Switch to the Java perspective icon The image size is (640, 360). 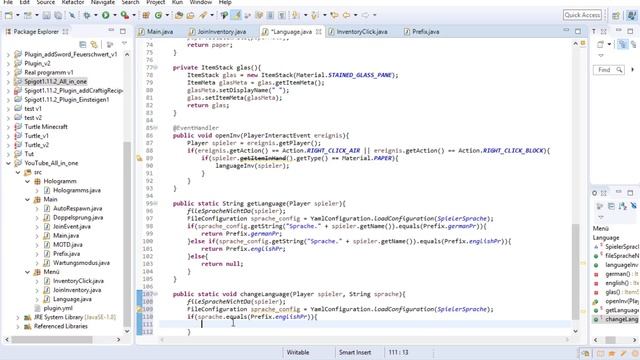[x=631, y=16]
